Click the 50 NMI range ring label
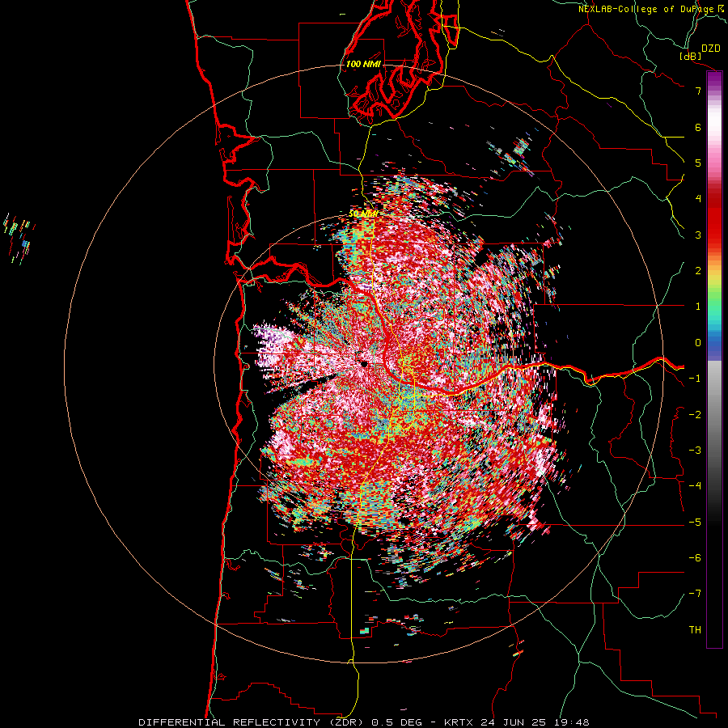 (x=363, y=214)
